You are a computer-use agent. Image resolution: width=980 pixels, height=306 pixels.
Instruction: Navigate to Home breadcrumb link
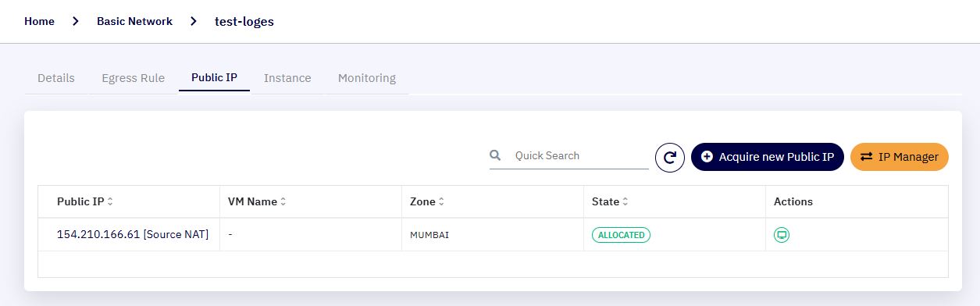tap(39, 21)
